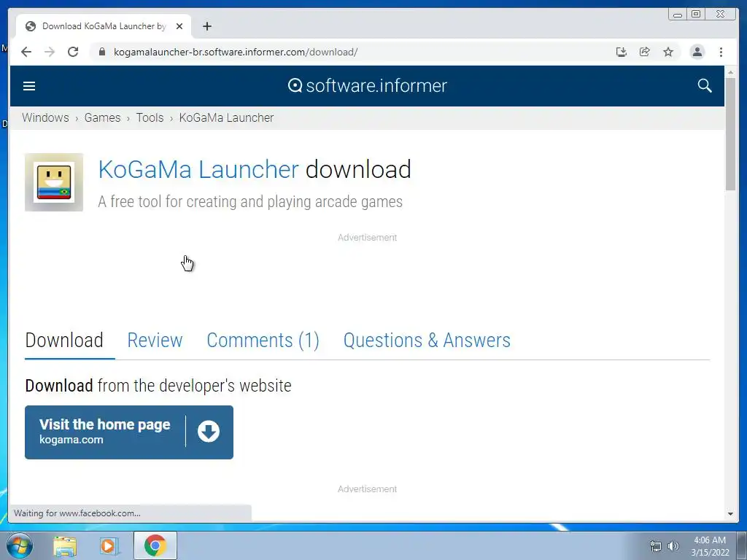Open Windows Media Player from taskbar

coord(109,546)
